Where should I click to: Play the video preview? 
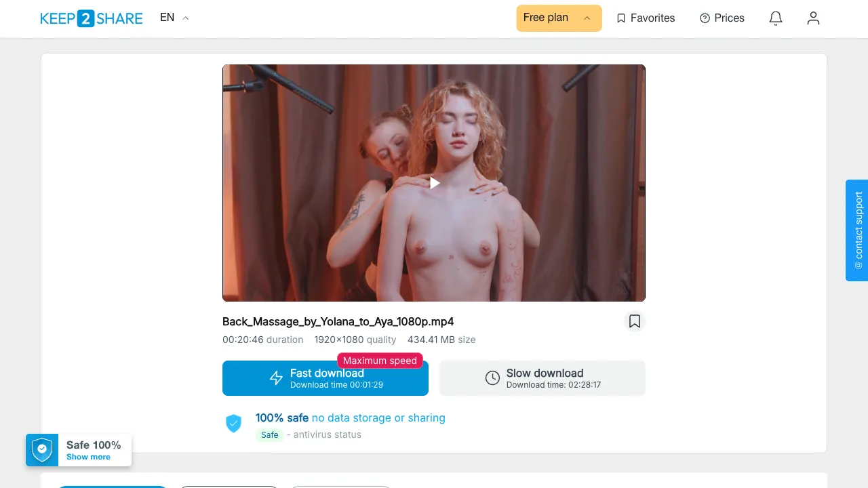(x=435, y=183)
